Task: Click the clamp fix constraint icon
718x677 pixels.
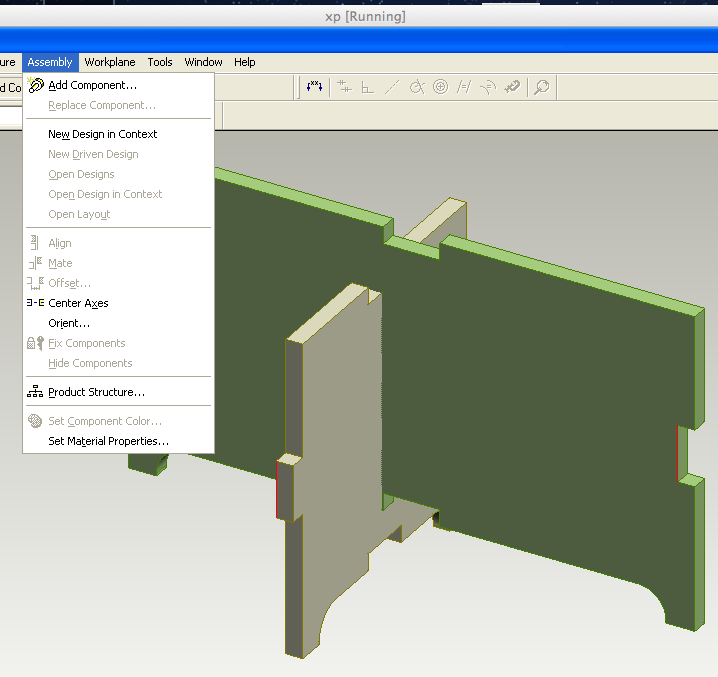Action: pos(512,87)
